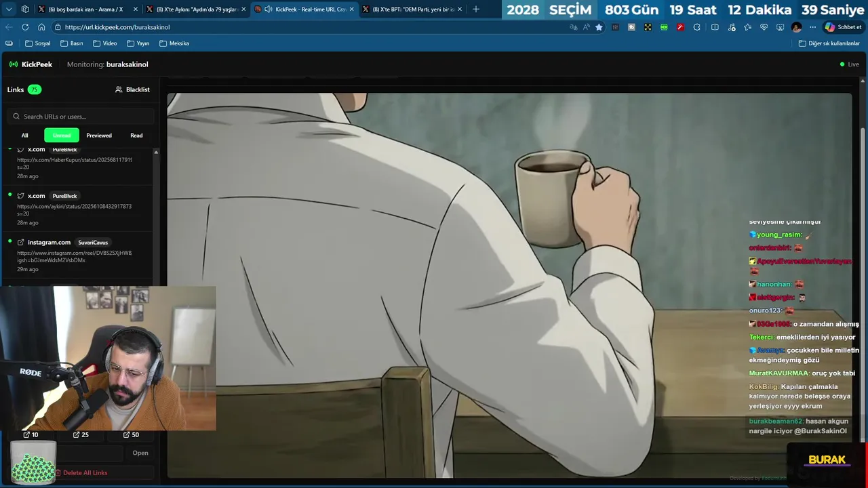Go to browser home page icon

[41, 27]
